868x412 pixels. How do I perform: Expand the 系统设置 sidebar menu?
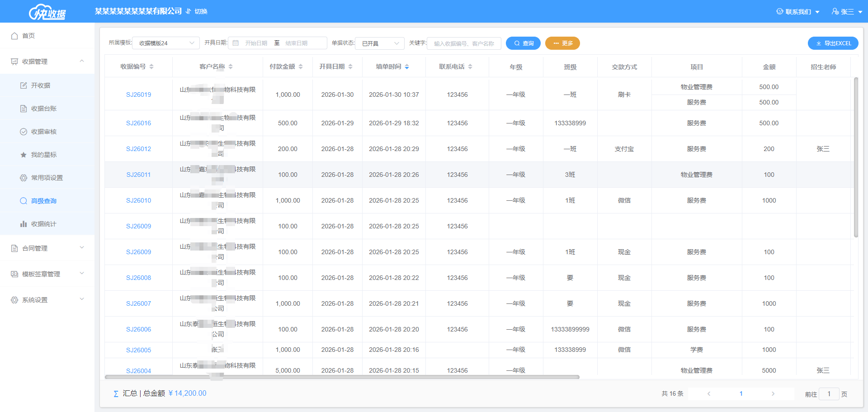click(x=47, y=300)
